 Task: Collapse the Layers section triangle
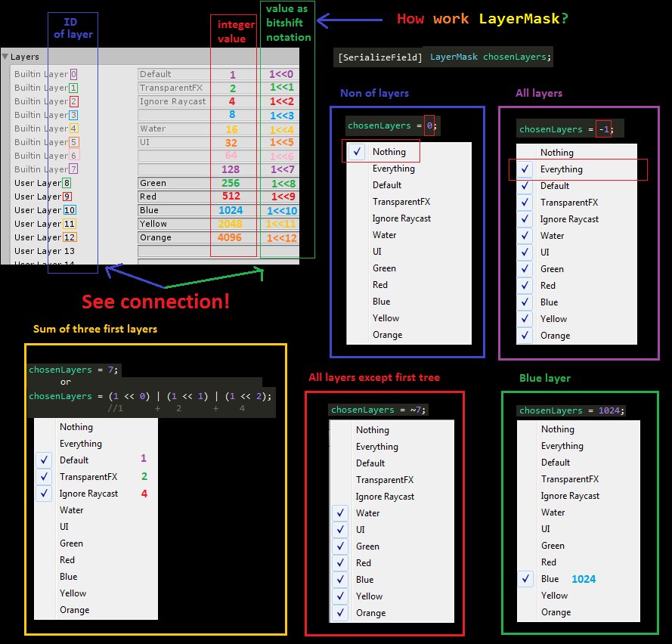coord(5,57)
